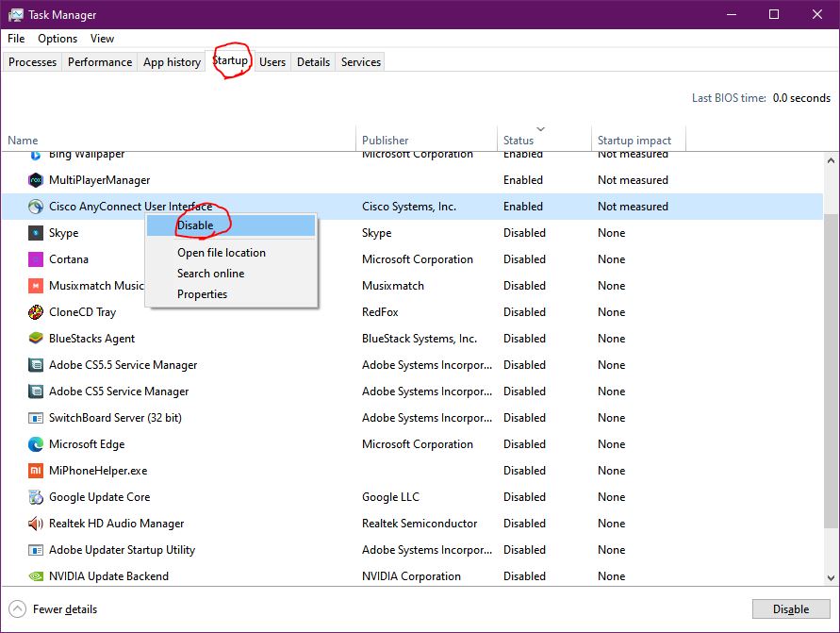Click the vertical scrollbar thumb
This screenshot has height=633, width=840.
(x=831, y=371)
